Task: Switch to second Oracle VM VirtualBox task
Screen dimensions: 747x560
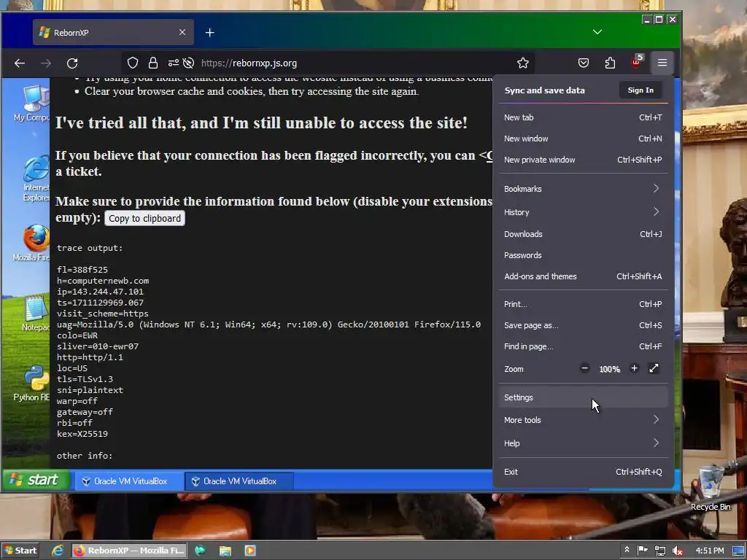Action: click(x=239, y=481)
